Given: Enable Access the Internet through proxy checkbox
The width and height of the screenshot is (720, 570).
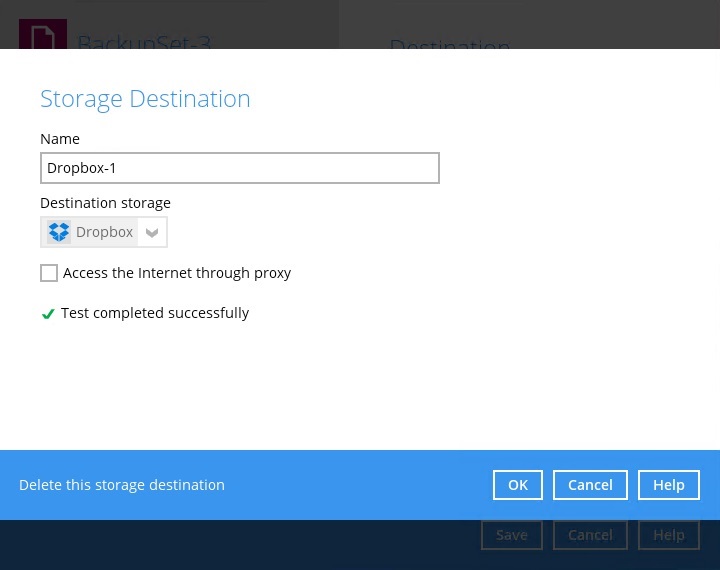Looking at the screenshot, I should 49,273.
